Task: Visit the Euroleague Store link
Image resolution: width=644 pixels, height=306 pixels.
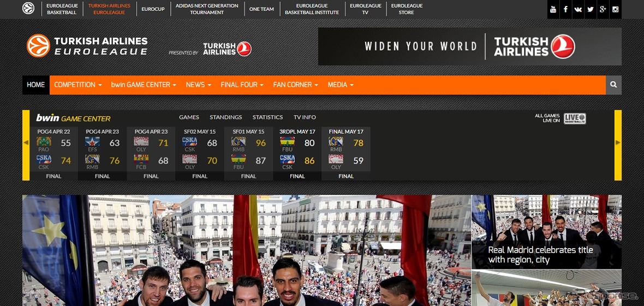Action: click(x=407, y=9)
